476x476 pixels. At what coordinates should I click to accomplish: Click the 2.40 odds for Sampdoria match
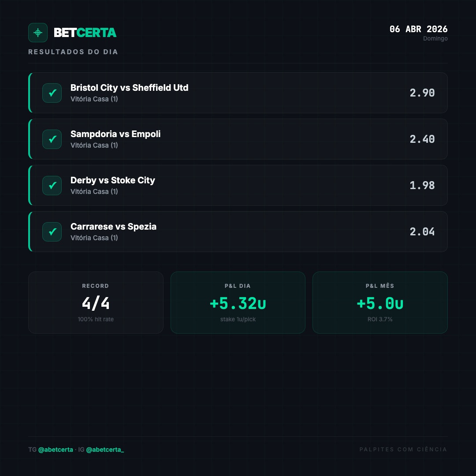coord(422,139)
